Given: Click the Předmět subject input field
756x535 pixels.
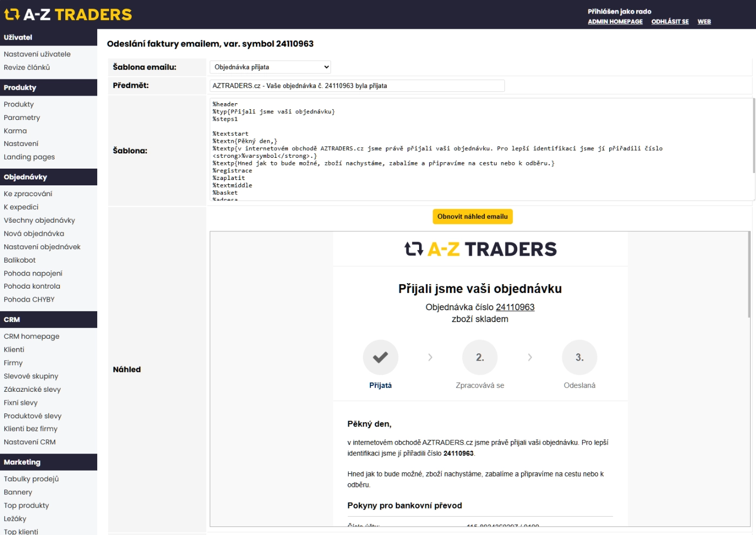Looking at the screenshot, I should click(x=357, y=86).
